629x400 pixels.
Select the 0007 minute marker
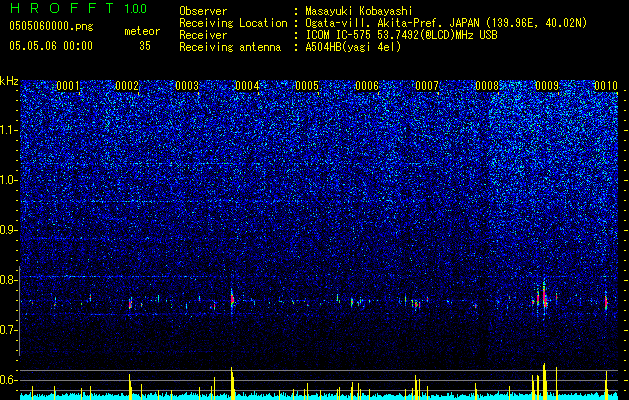pyautogui.click(x=427, y=86)
